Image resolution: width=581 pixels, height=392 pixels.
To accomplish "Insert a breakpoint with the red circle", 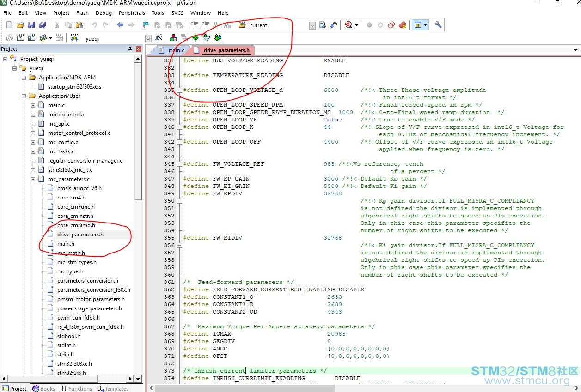I will pos(369,25).
